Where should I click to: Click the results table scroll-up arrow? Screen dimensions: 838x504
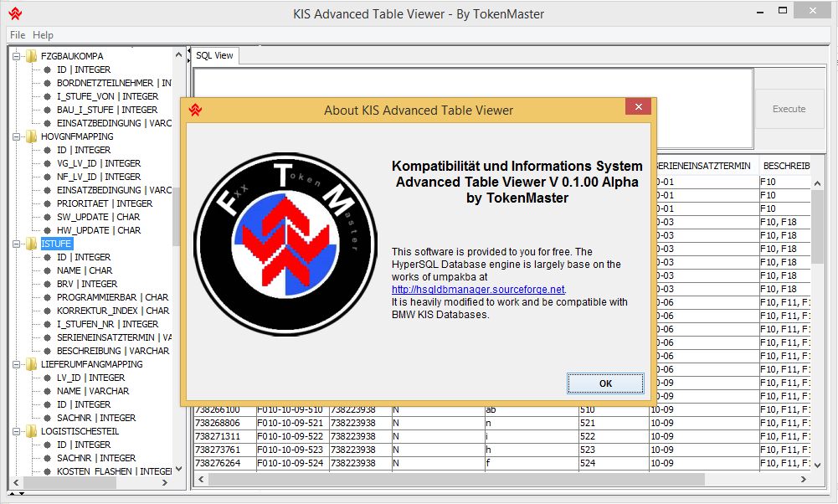point(817,183)
